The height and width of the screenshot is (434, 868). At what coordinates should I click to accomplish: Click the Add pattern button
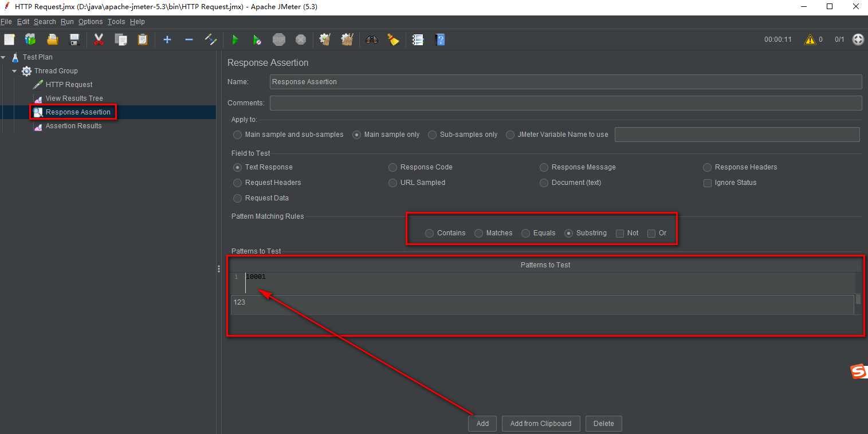482,424
